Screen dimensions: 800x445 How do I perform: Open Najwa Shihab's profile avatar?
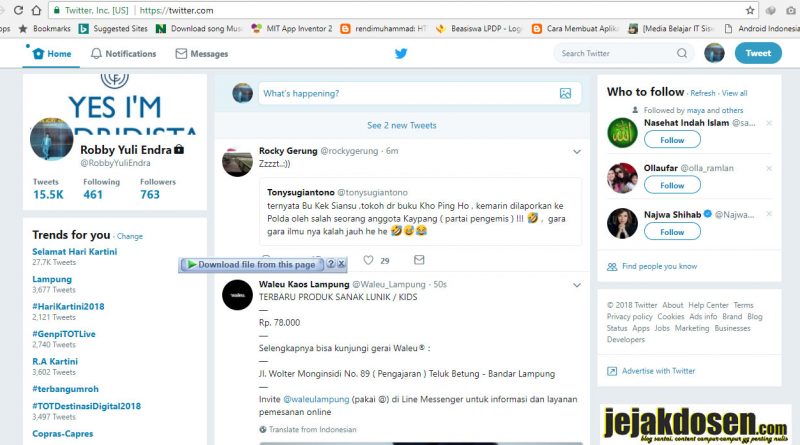(x=622, y=223)
